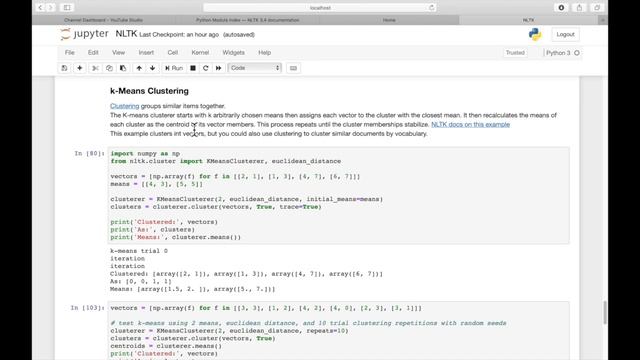
Task: Show all tabs overview icon
Action: tap(597, 7)
